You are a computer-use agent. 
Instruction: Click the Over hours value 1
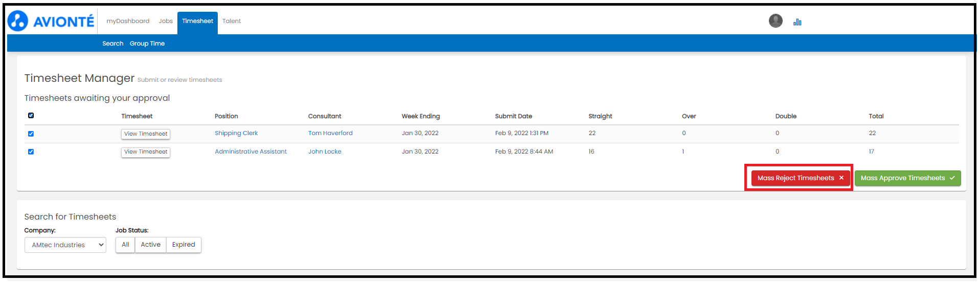(683, 151)
